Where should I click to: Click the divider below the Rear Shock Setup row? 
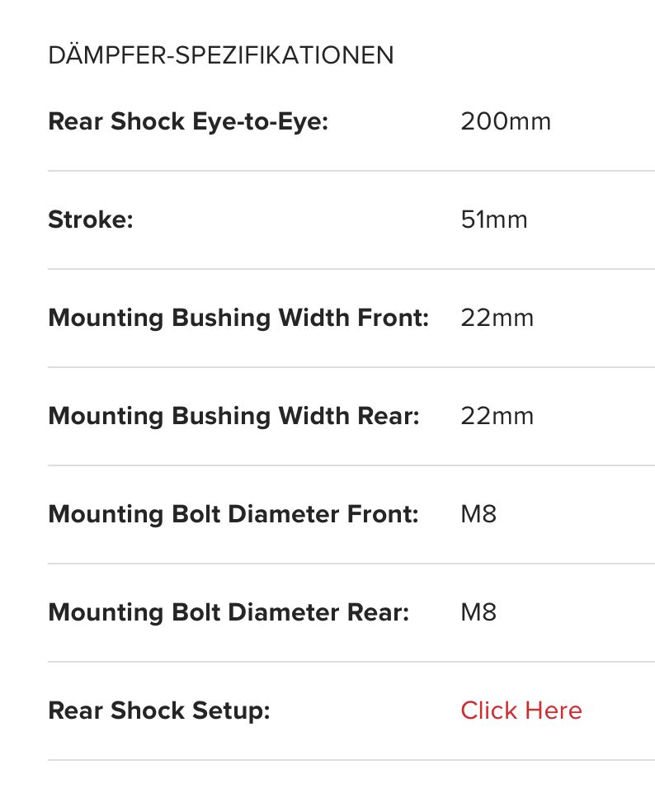(x=351, y=760)
